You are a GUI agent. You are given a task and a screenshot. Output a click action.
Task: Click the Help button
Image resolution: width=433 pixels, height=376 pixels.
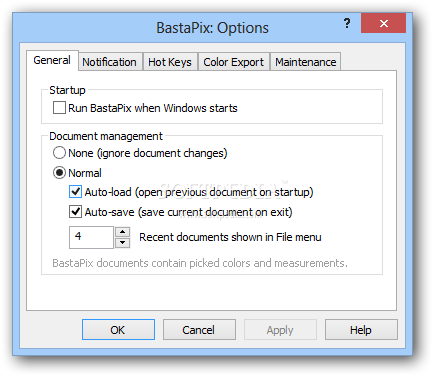click(x=361, y=330)
